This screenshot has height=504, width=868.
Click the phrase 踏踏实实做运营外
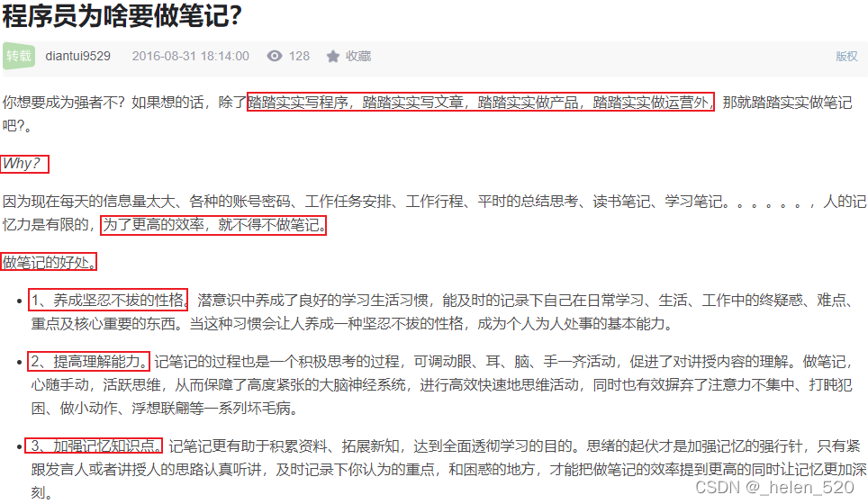651,103
